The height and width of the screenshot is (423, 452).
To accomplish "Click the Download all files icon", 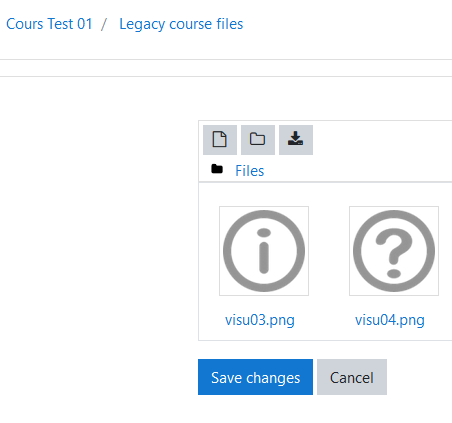I will point(296,140).
